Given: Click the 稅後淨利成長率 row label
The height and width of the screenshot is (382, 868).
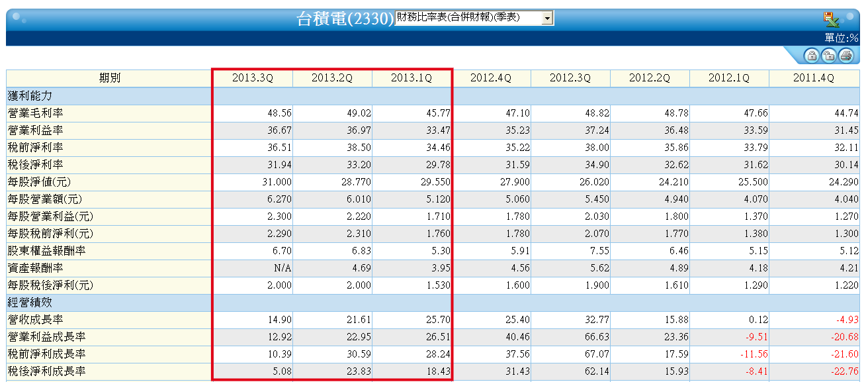Looking at the screenshot, I should (x=46, y=371).
